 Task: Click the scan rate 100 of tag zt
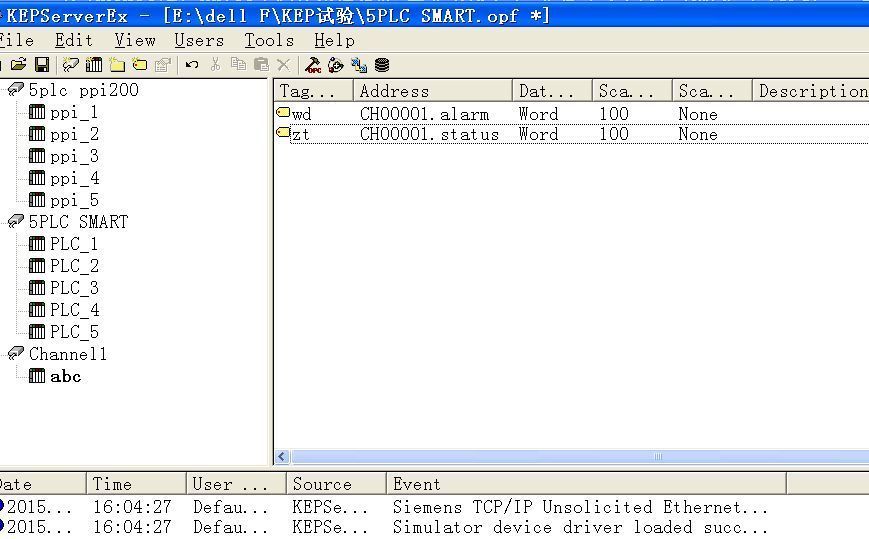(x=614, y=134)
